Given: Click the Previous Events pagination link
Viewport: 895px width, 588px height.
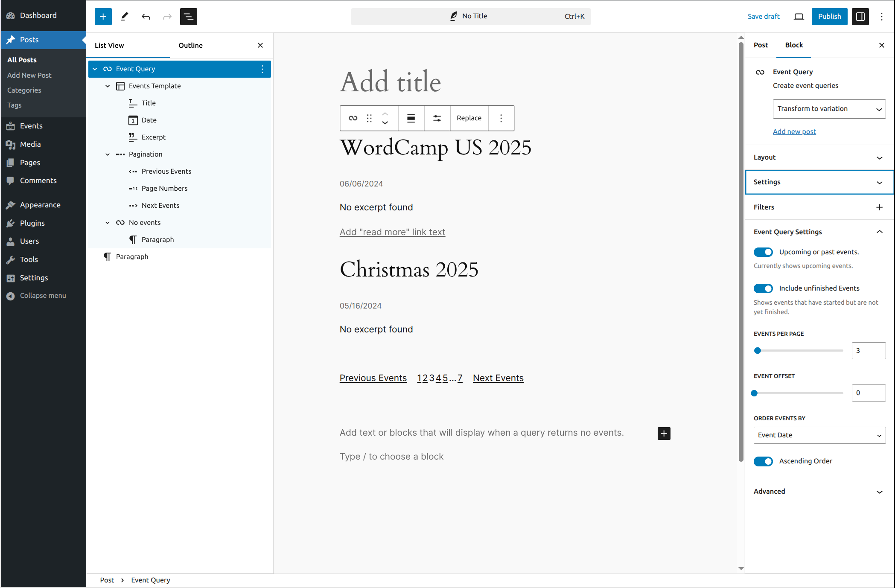Looking at the screenshot, I should pos(373,378).
